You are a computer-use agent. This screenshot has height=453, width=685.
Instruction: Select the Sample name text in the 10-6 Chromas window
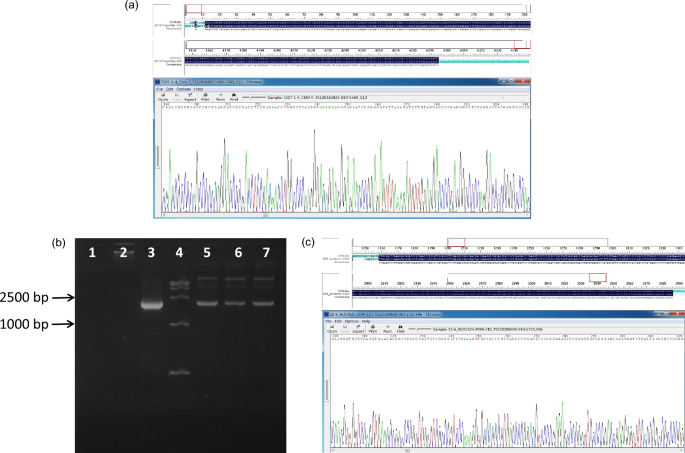coord(488,329)
